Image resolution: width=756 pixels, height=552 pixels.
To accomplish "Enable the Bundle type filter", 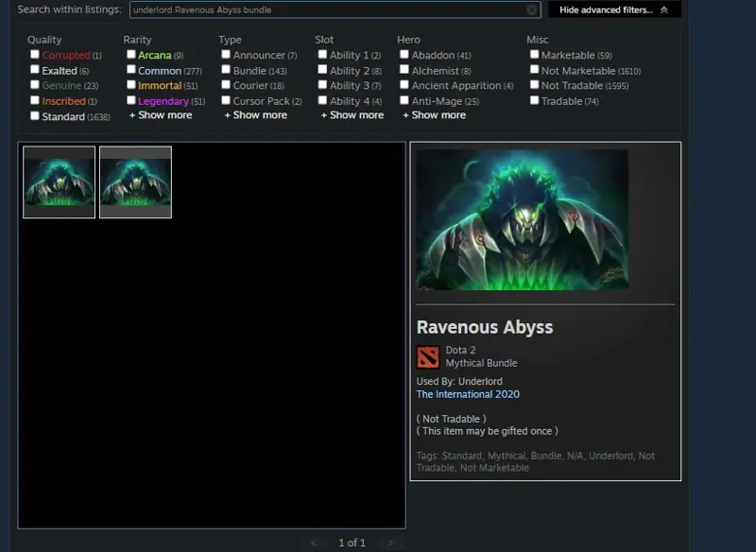I will [x=226, y=70].
